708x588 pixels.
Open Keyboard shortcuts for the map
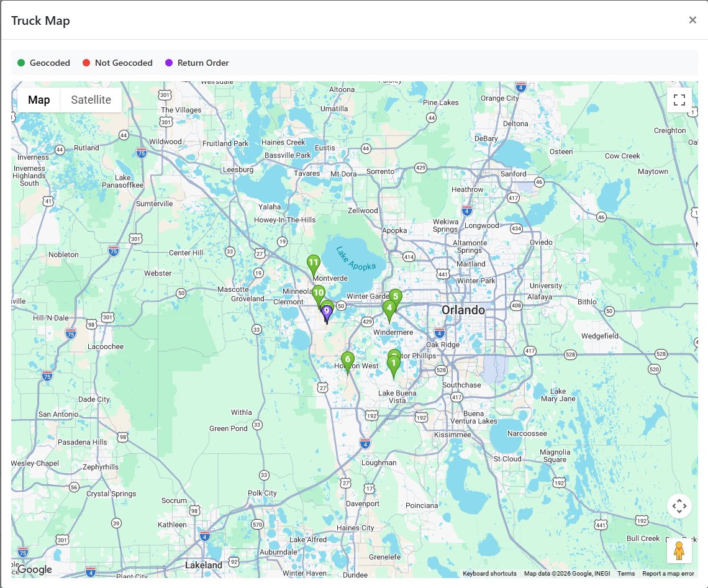(489, 574)
